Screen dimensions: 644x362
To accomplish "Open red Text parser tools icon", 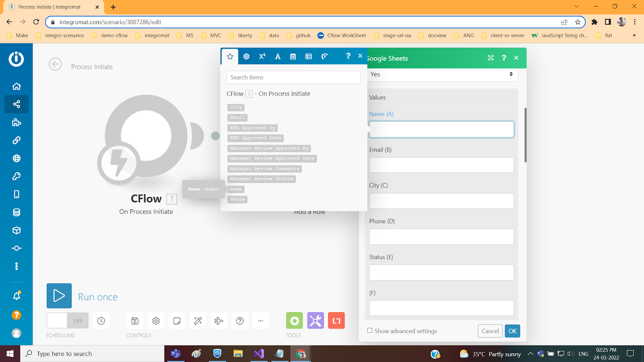I will coord(336,321).
